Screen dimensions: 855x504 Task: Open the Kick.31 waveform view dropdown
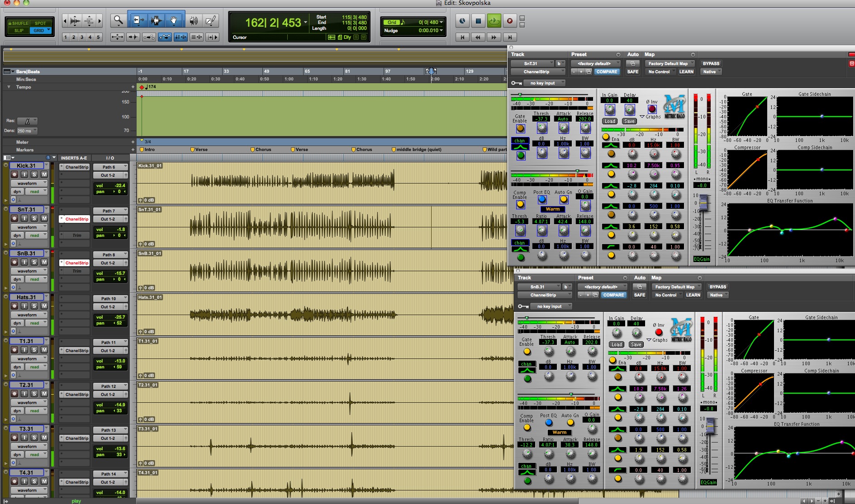tap(29, 184)
